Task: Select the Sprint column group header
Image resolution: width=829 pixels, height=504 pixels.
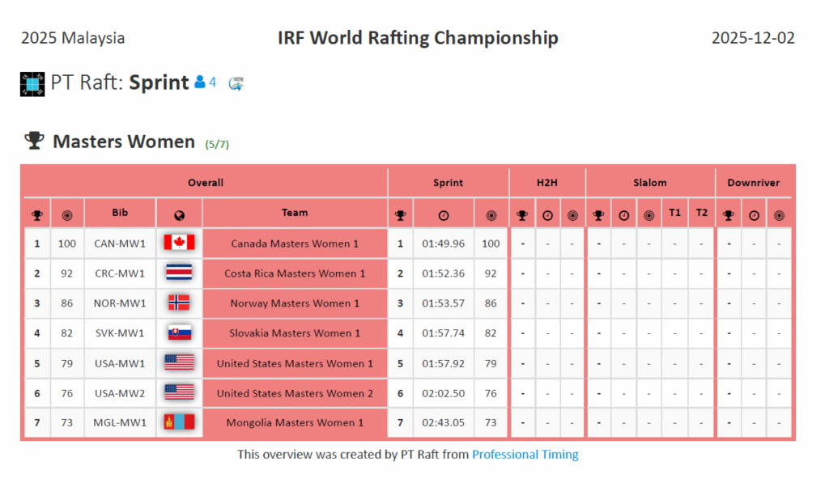Action: [x=448, y=183]
